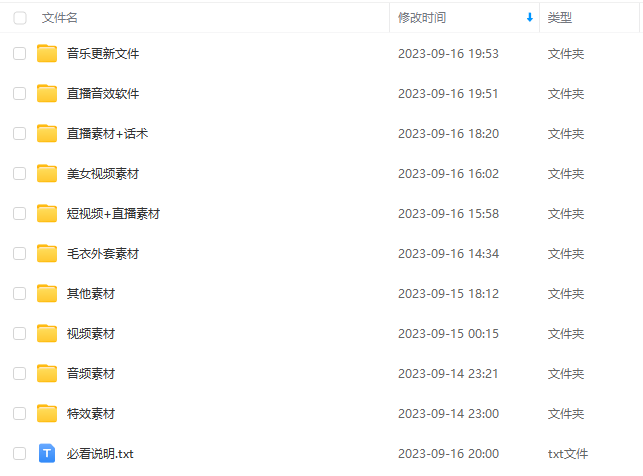643x476 pixels.
Task: Sort by the 文件名 column header
Action: (x=59, y=18)
